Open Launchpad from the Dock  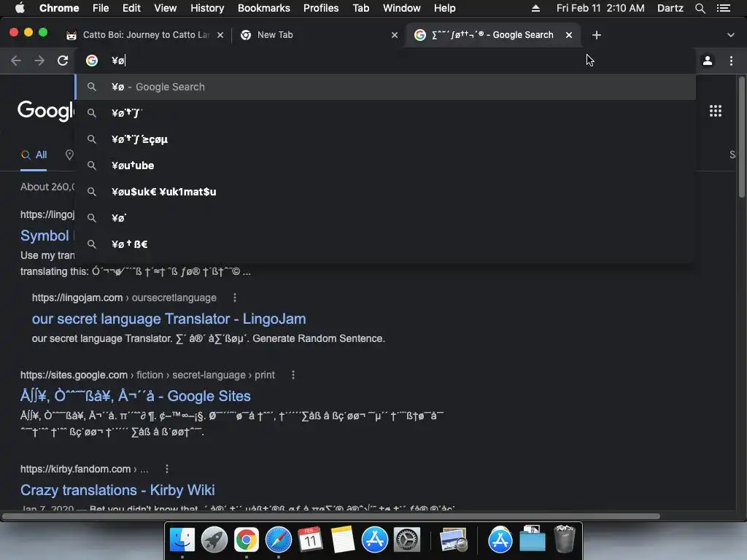[x=214, y=540]
